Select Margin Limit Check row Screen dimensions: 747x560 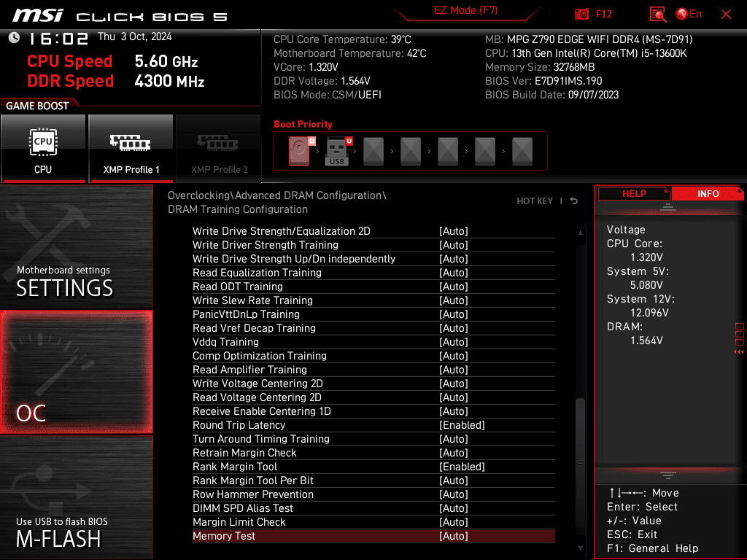click(373, 522)
